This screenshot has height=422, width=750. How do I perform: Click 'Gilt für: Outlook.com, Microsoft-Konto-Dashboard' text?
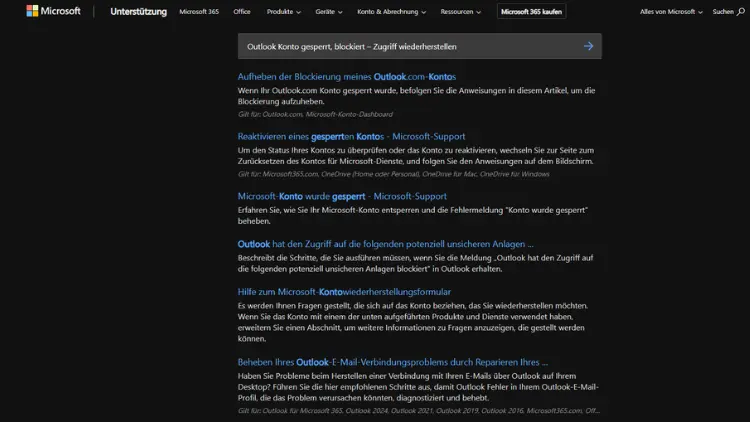click(x=315, y=114)
